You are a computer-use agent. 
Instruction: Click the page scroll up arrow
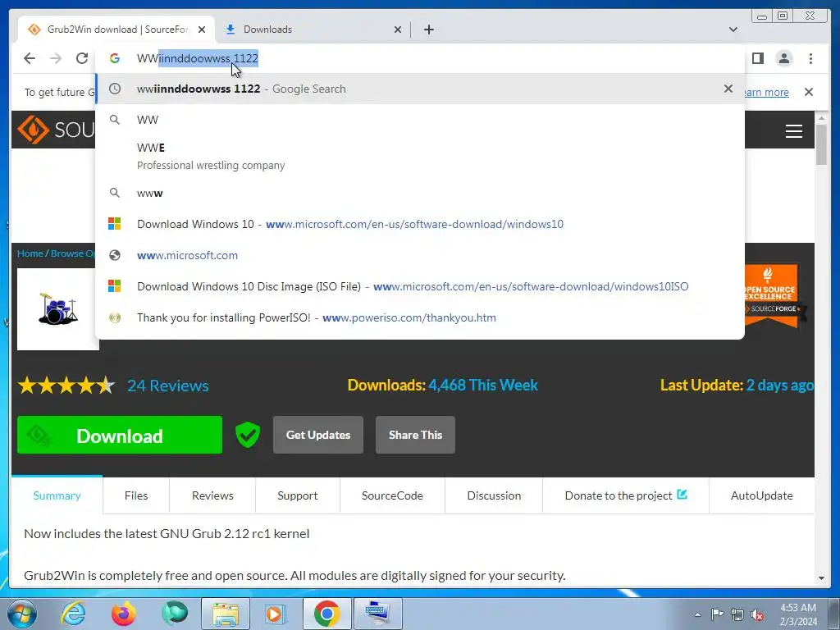pyautogui.click(x=821, y=117)
